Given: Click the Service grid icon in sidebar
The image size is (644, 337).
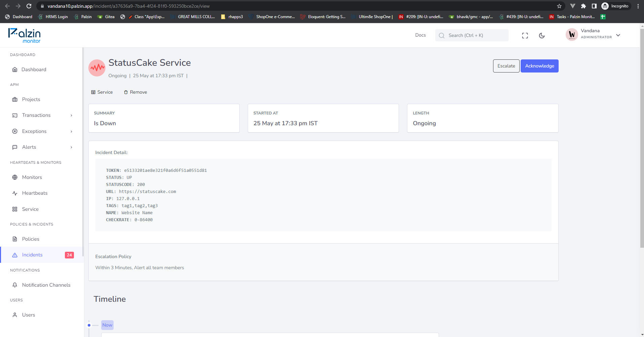Looking at the screenshot, I should point(15,209).
